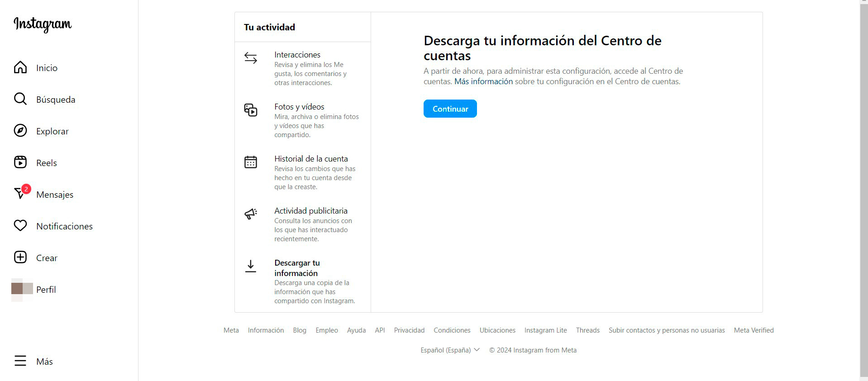
Task: Click the Descargar tu información download icon
Action: 251,266
